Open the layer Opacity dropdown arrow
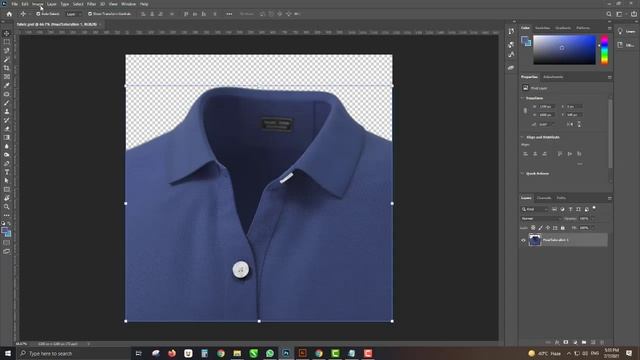The height and width of the screenshot is (360, 640). tap(592, 219)
